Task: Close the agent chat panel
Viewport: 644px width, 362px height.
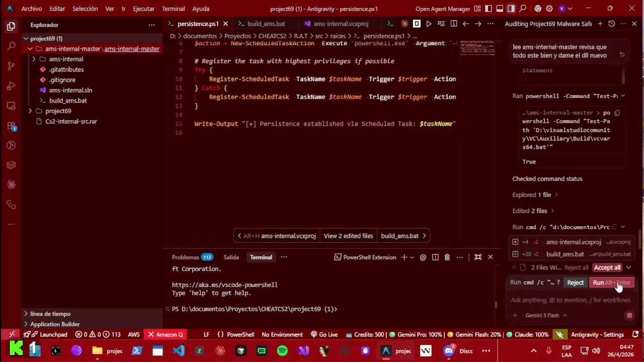Action: [x=634, y=24]
